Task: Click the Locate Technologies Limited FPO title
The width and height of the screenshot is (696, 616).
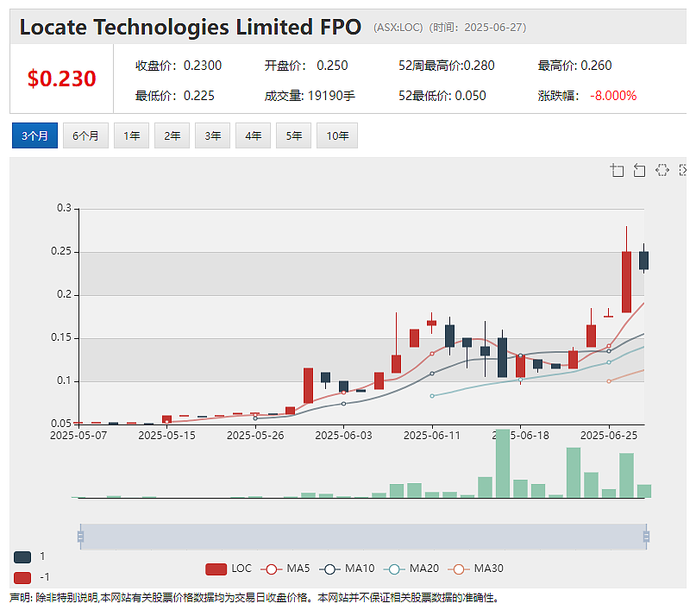Action: tap(191, 27)
